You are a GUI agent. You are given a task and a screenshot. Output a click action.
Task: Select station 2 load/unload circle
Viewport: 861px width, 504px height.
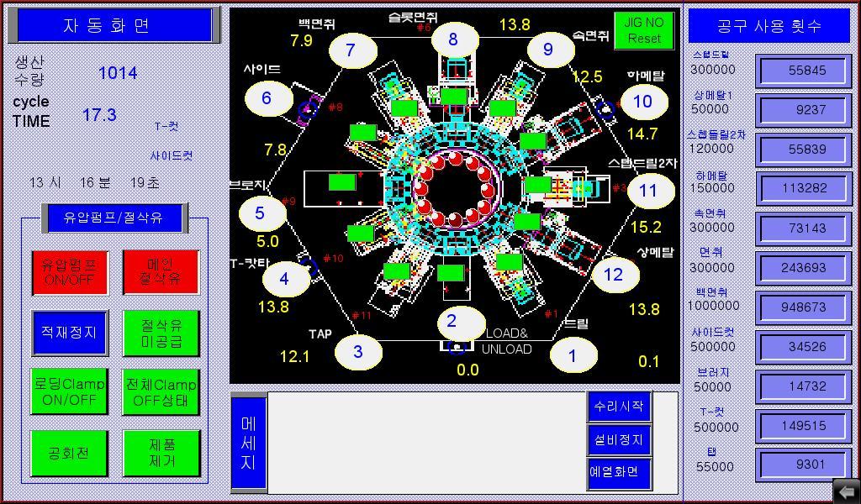462,323
